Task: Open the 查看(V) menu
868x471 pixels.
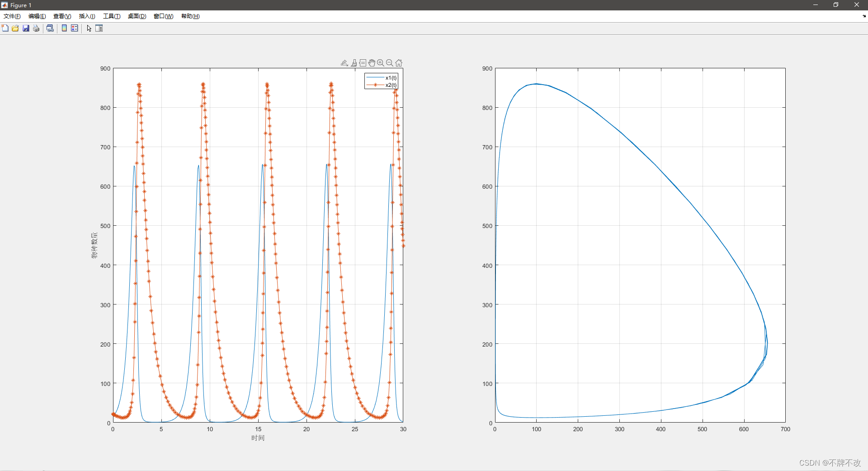Action: [62, 16]
